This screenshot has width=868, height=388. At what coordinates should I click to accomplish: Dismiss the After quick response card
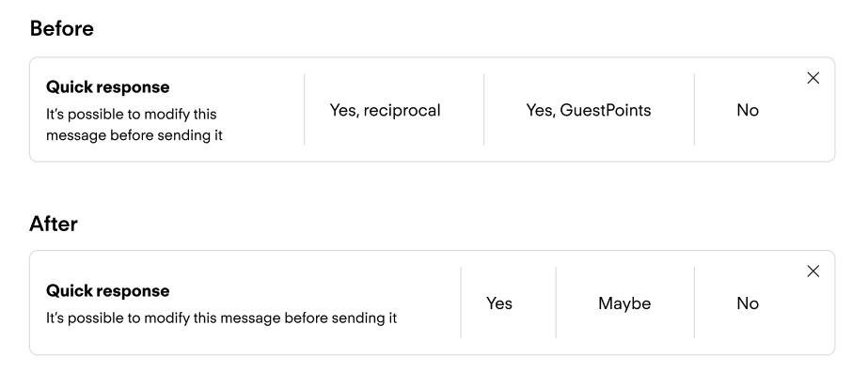coord(813,272)
